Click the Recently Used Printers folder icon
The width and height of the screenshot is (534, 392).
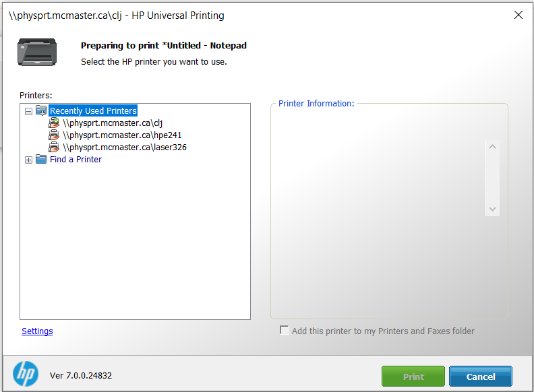41,111
